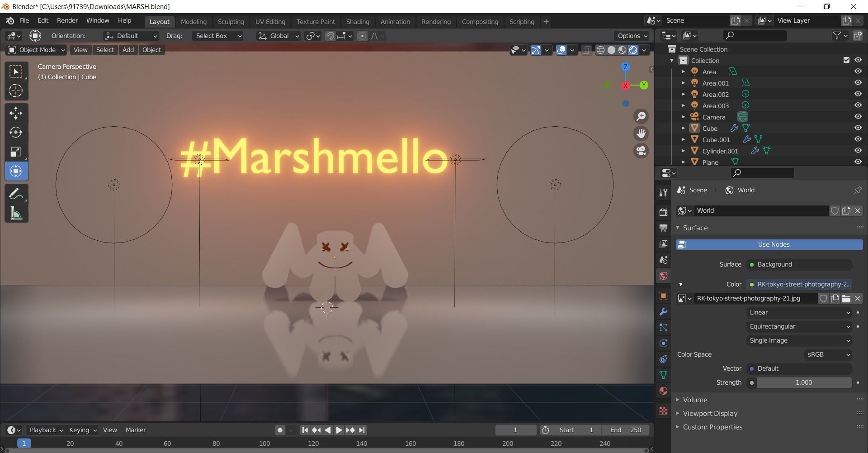Uncheck the Collection exclude checkbox

pos(846,60)
